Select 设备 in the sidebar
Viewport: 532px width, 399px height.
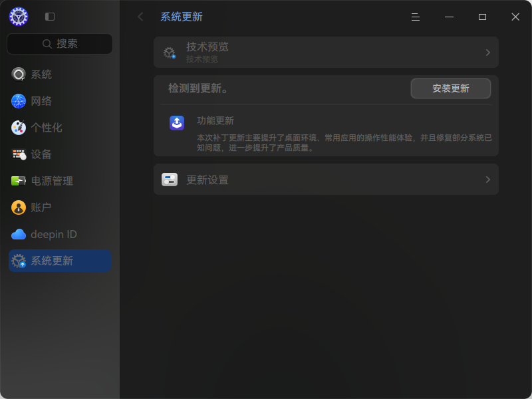60,154
